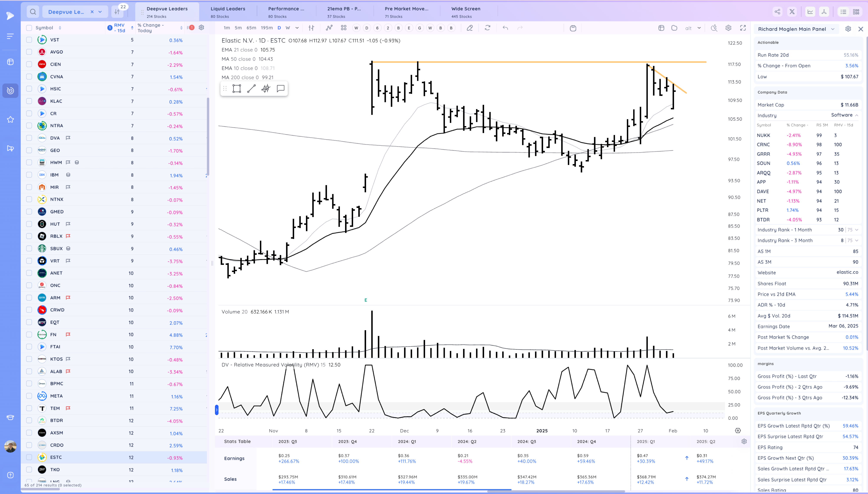
Task: Collapse the Industry Software expander
Action: [x=856, y=115]
